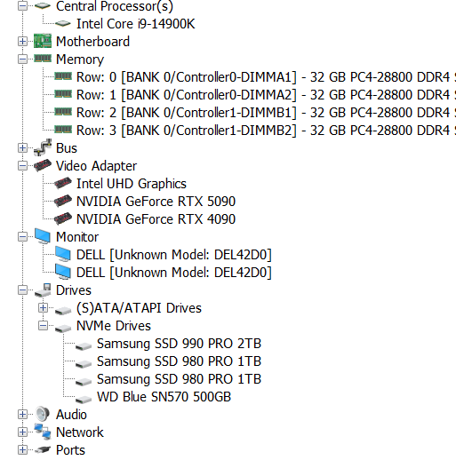
Task: Select Samsung SSD 990 PRO 2TB drive
Action: click(x=179, y=344)
